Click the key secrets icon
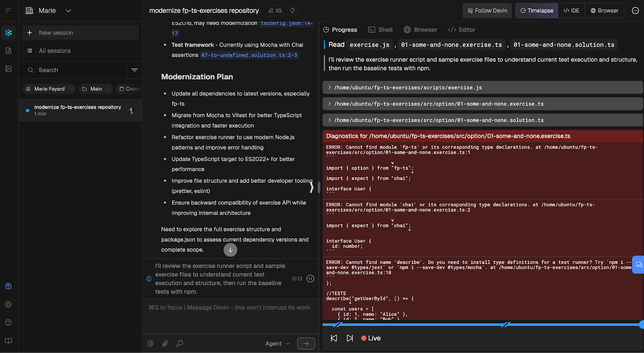This screenshot has height=353, width=644. coord(180,343)
